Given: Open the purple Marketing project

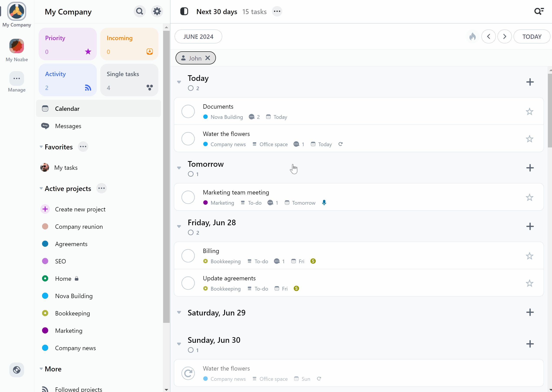Looking at the screenshot, I should click(x=69, y=331).
